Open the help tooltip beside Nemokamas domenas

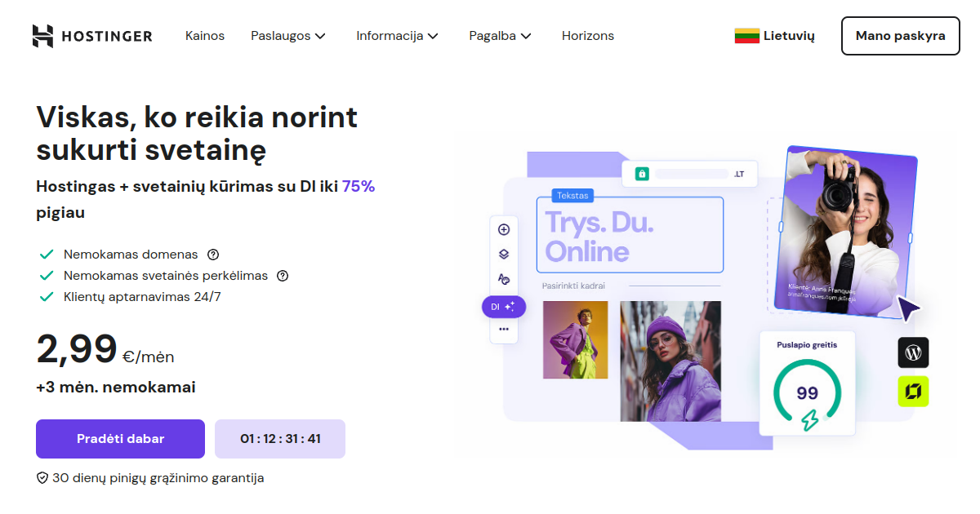[x=213, y=255]
